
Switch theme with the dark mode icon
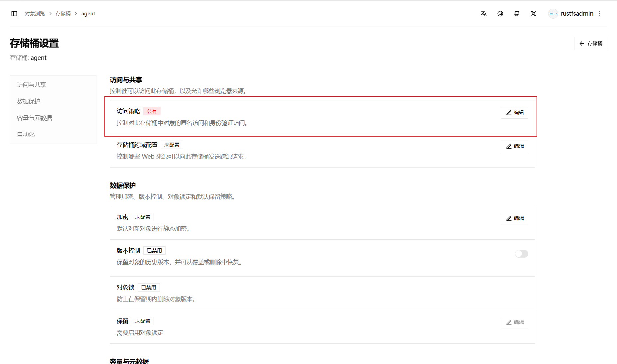click(500, 14)
